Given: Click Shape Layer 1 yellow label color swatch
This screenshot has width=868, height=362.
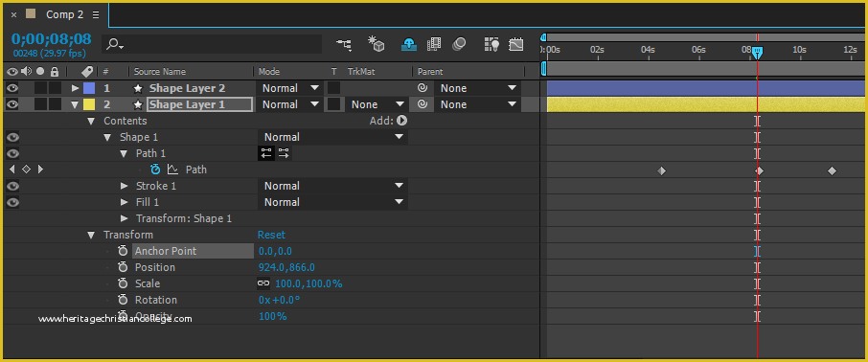Looking at the screenshot, I should click(88, 104).
